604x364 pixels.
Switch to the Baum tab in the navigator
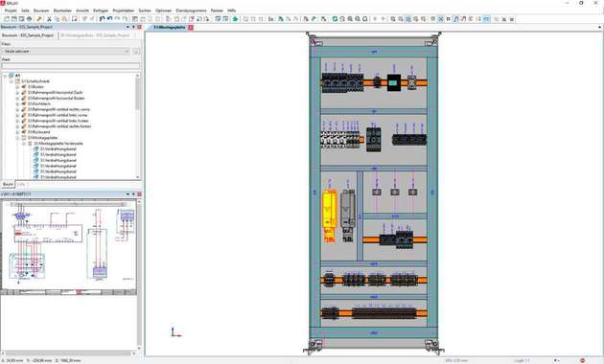8,184
